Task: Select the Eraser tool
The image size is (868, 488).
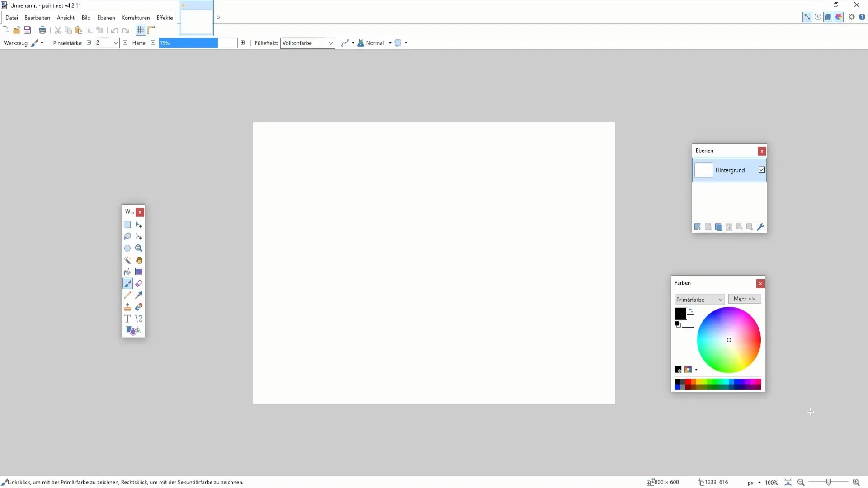Action: click(x=139, y=284)
